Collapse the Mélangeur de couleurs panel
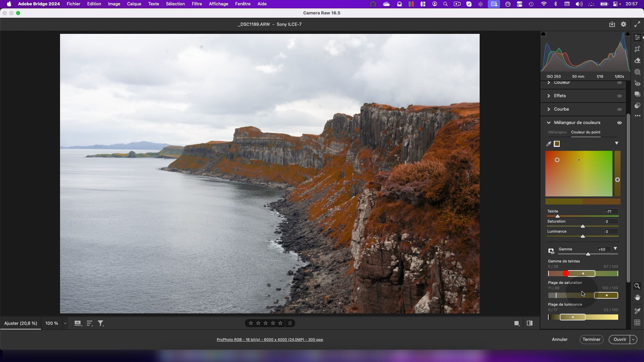Screen dimensions: 644x362 pos(549,123)
